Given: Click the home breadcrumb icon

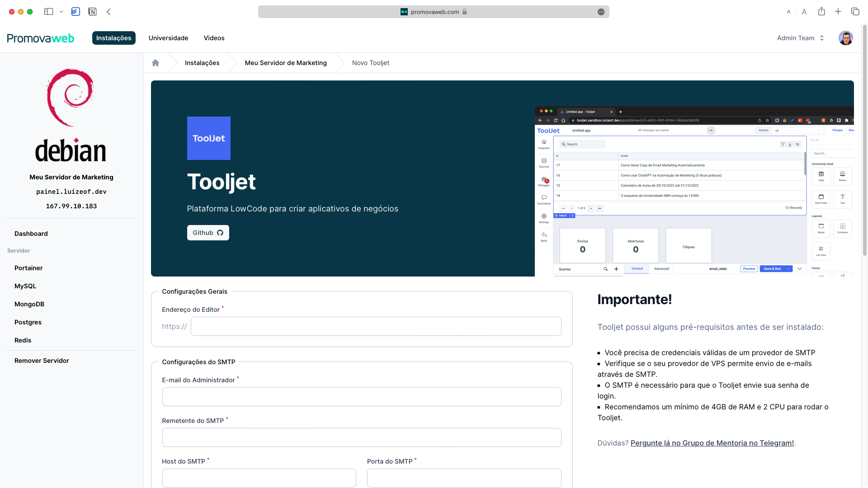Looking at the screenshot, I should click(156, 63).
